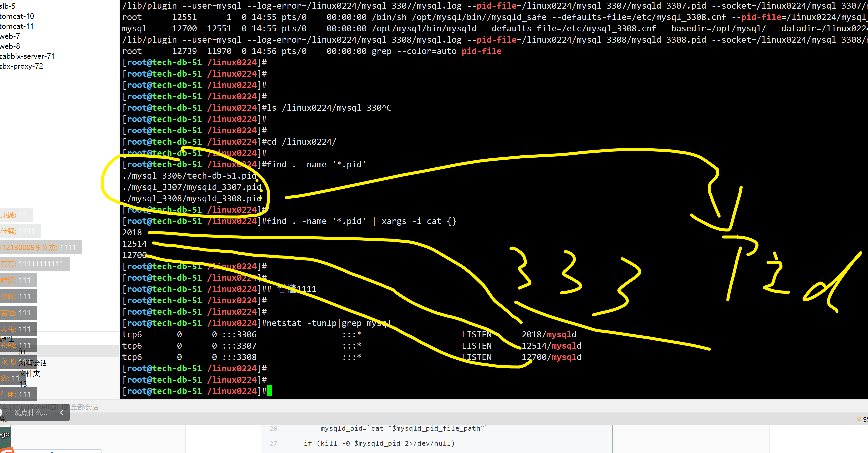Click the 'netstat -tunlp|grep mysql' command text
The height and width of the screenshot is (453, 868).
point(329,323)
